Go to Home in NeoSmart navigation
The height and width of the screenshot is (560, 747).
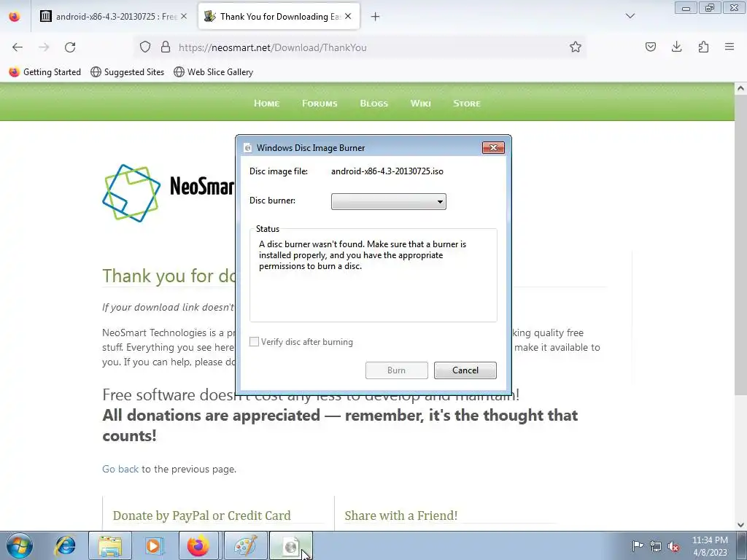tap(267, 104)
